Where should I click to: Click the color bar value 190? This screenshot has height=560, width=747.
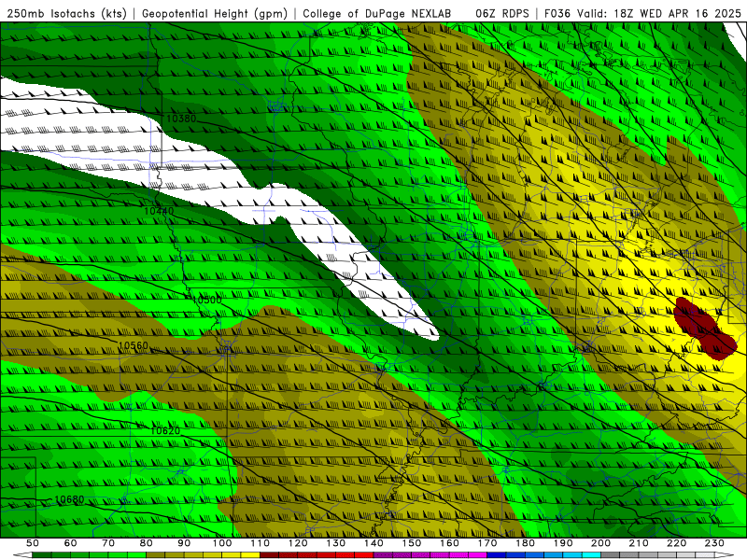pyautogui.click(x=563, y=543)
